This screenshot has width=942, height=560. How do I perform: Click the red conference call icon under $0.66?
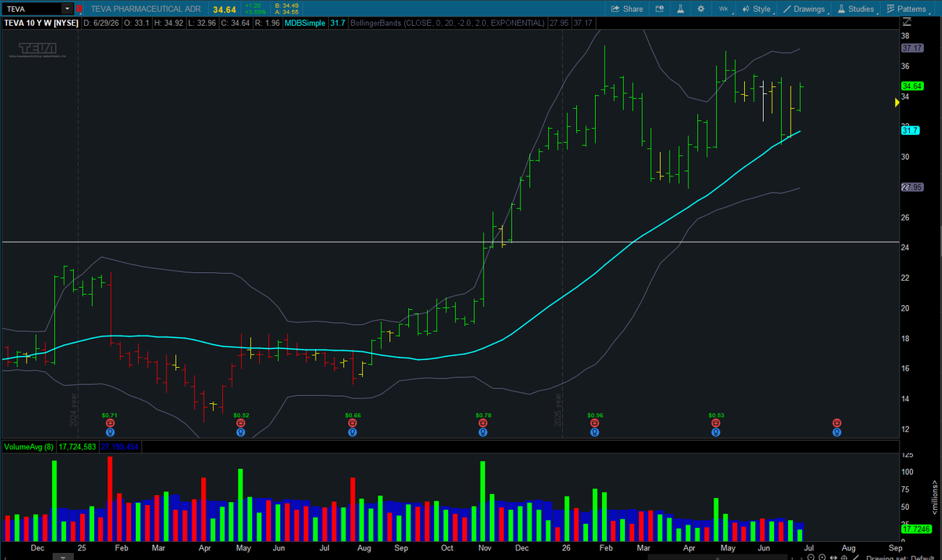click(353, 423)
